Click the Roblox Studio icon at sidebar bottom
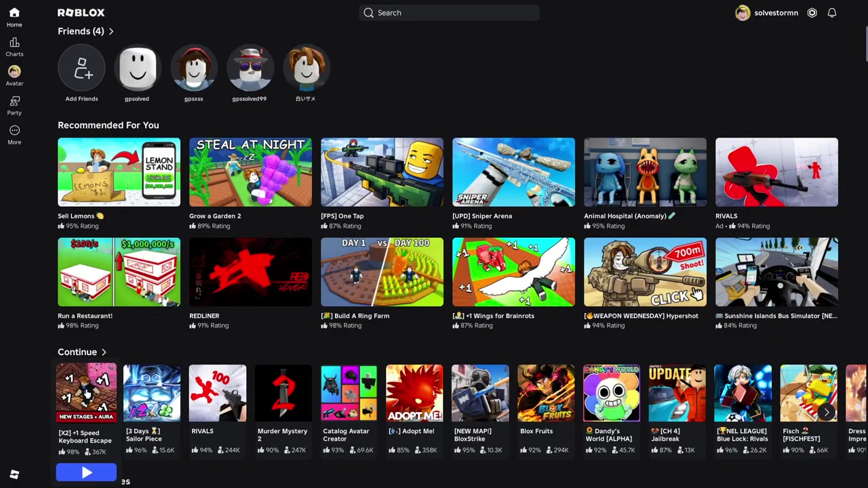 tap(14, 474)
